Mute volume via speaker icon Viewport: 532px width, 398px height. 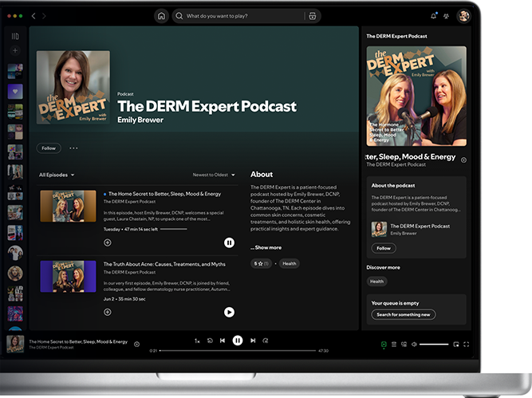[414, 345]
